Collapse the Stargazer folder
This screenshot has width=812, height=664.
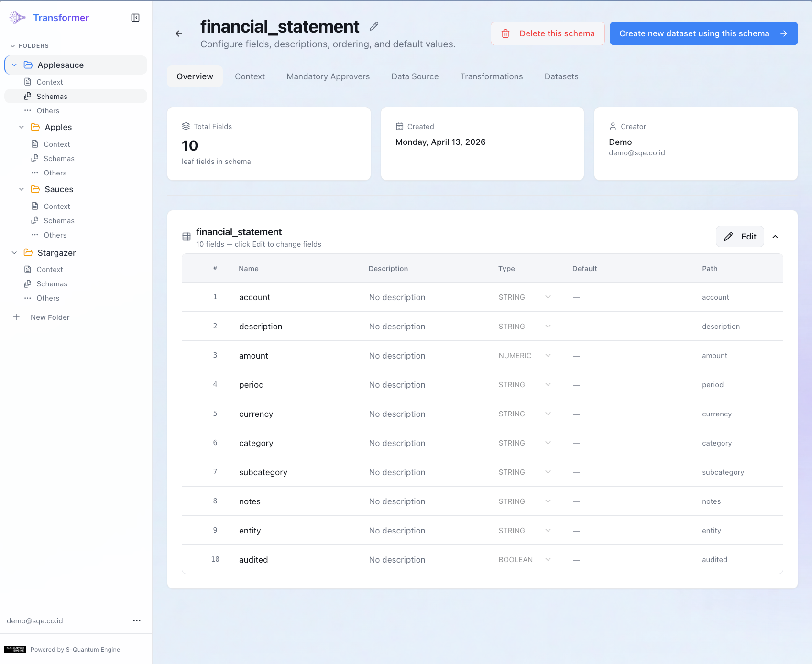[14, 253]
